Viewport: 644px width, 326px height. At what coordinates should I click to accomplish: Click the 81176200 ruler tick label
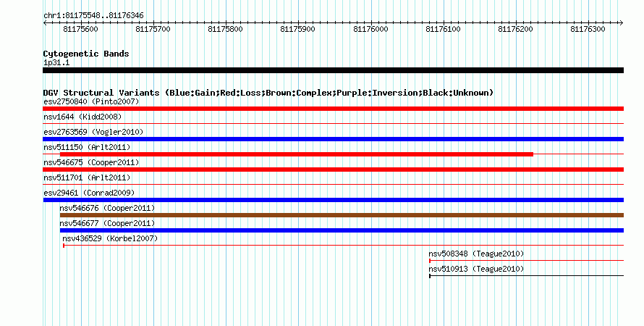515,29
